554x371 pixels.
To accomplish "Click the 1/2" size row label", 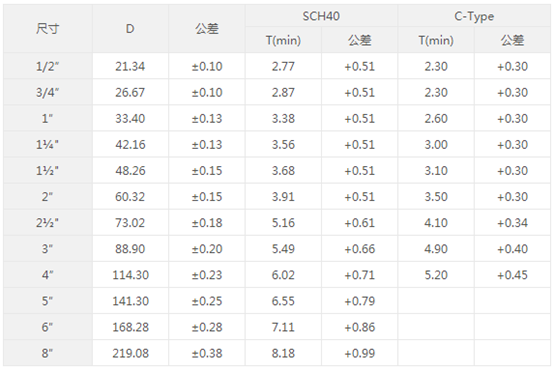I will coord(48,66).
